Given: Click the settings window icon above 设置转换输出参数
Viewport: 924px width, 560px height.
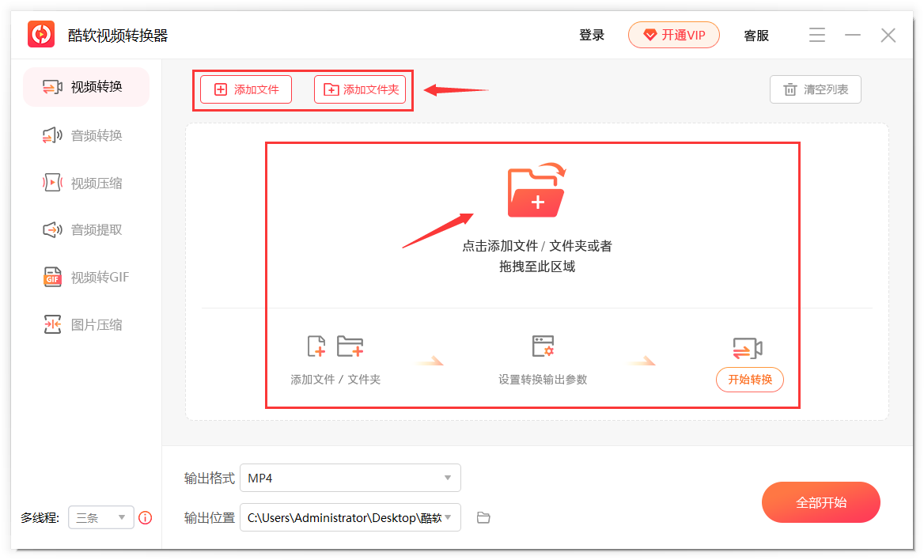Looking at the screenshot, I should [x=543, y=346].
